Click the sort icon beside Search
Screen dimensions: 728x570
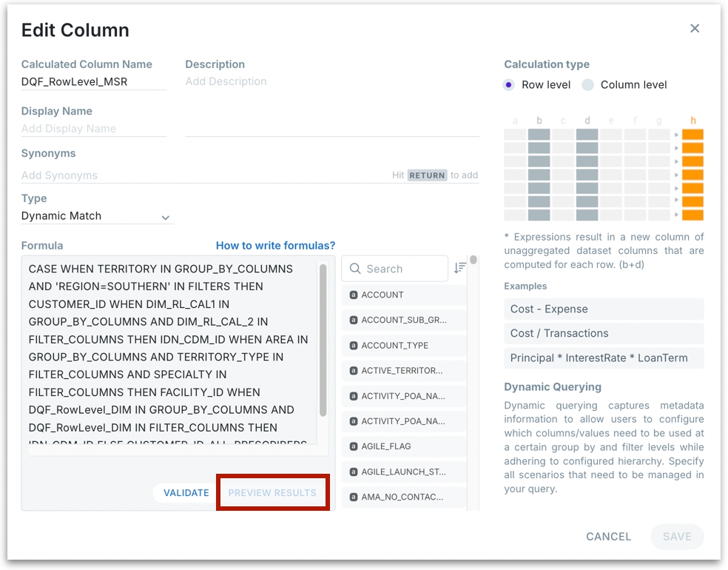[x=460, y=268]
